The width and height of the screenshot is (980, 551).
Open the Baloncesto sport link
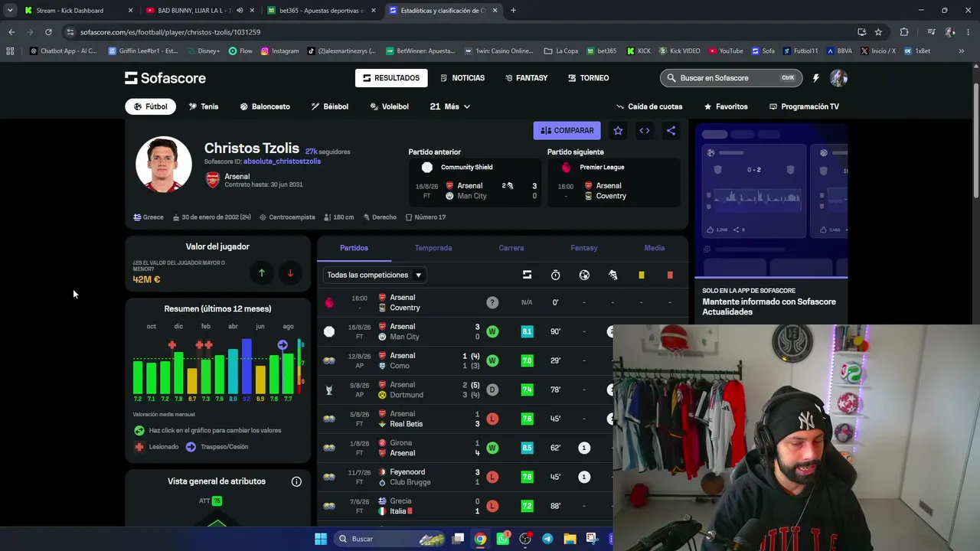pos(265,106)
